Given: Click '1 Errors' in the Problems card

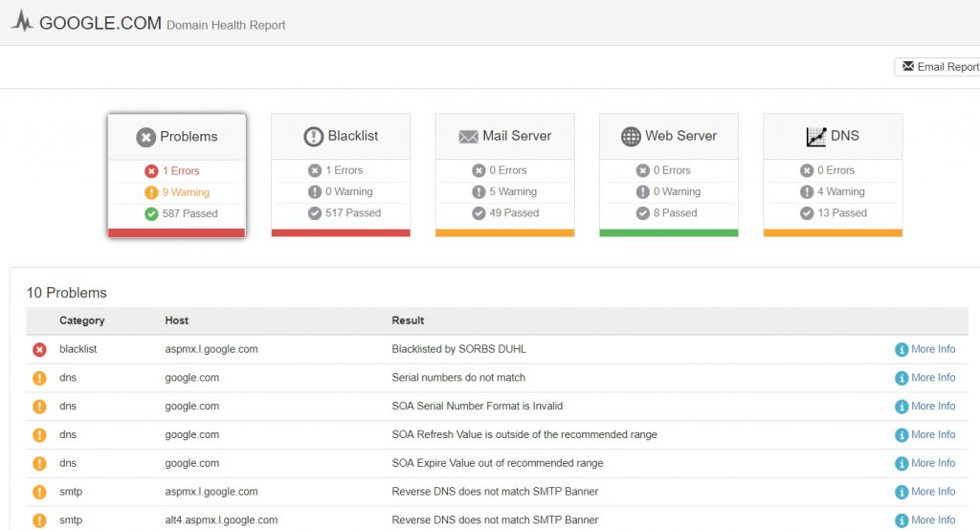Looking at the screenshot, I should click(181, 170).
